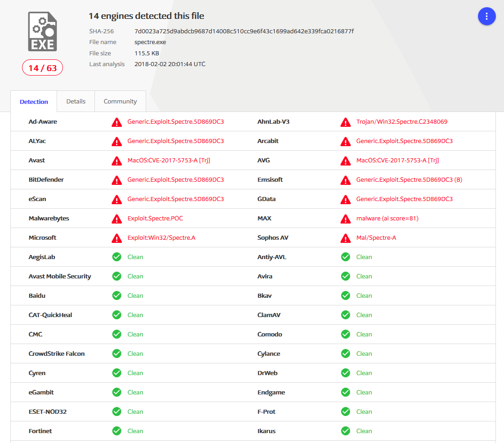This screenshot has height=443, width=504.
Task: Open the Community tab
Action: click(x=120, y=101)
